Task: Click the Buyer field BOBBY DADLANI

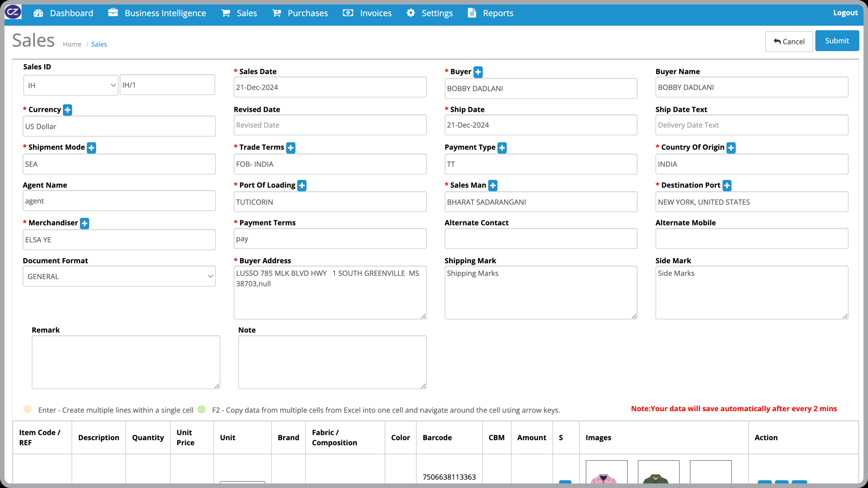Action: click(540, 89)
